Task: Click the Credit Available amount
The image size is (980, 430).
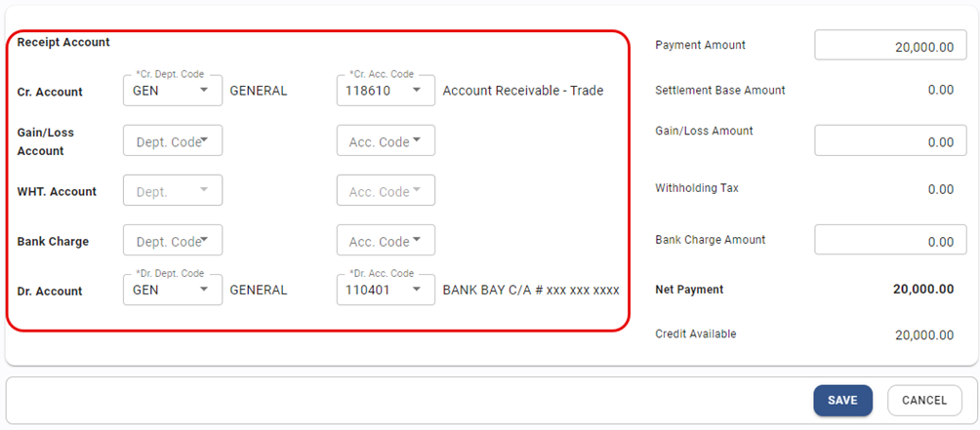Action: (x=923, y=334)
